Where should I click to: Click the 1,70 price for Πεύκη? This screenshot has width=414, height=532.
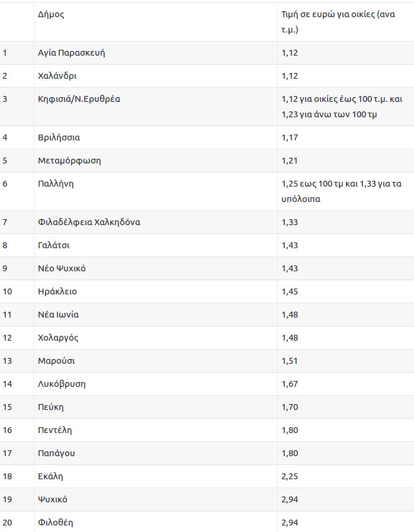[x=290, y=408]
